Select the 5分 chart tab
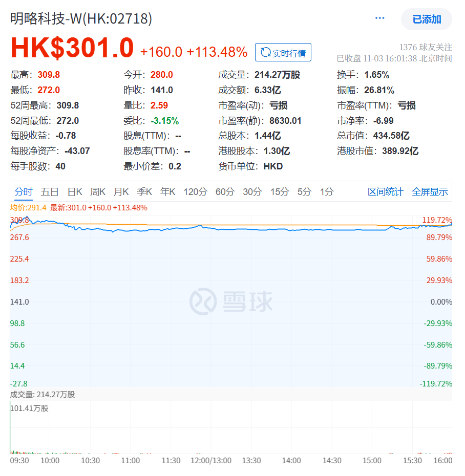The image size is (465, 476). [x=304, y=192]
